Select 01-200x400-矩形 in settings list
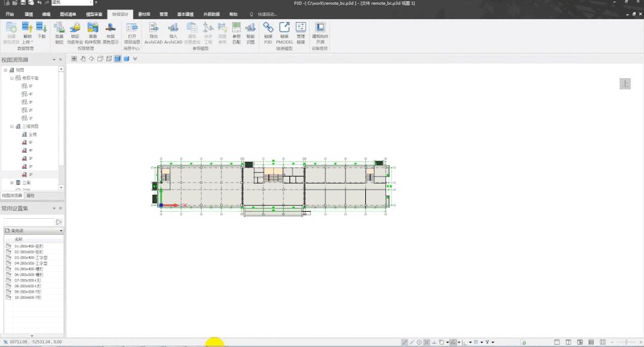 (x=29, y=246)
